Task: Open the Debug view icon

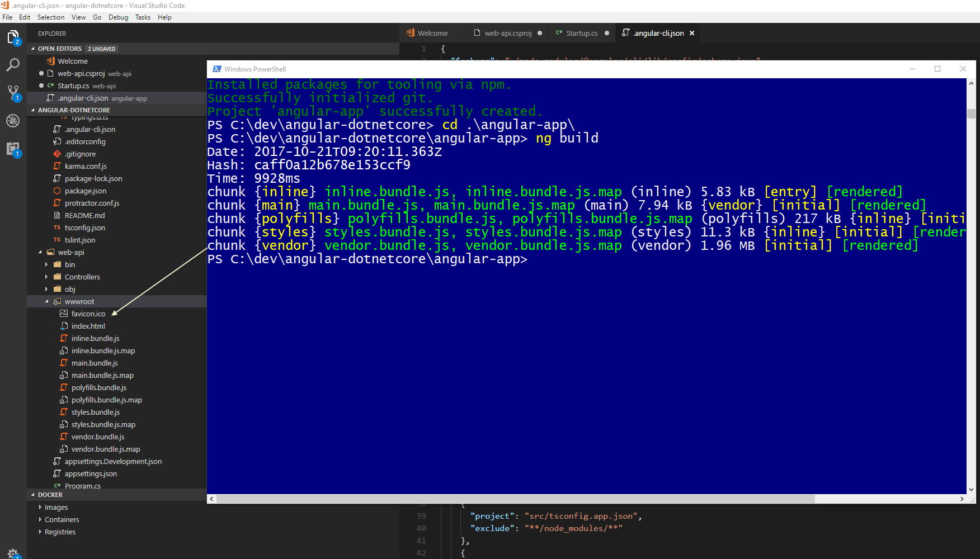Action: (13, 120)
